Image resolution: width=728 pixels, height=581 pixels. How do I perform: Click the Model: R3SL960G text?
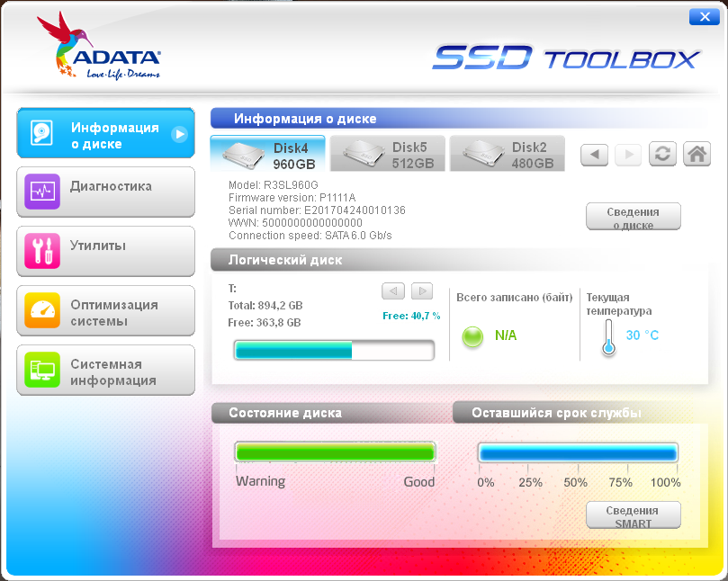tap(273, 185)
